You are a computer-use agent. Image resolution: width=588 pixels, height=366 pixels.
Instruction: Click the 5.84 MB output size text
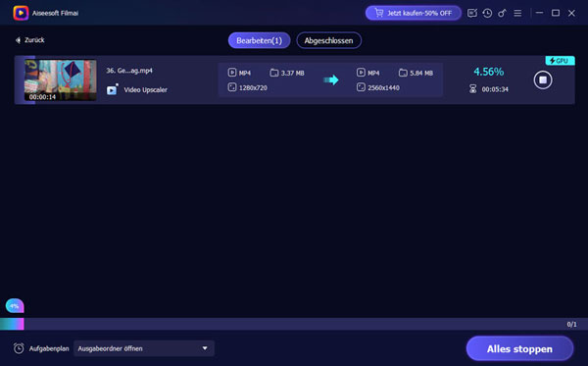pos(421,73)
